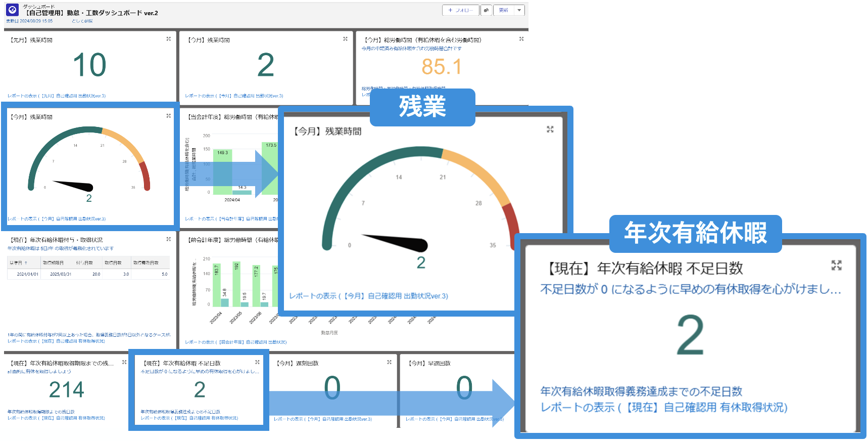Viewport: 868px width, 441px height.
Task: Open the dropdown arrow next to 更新
Action: pyautogui.click(x=519, y=10)
